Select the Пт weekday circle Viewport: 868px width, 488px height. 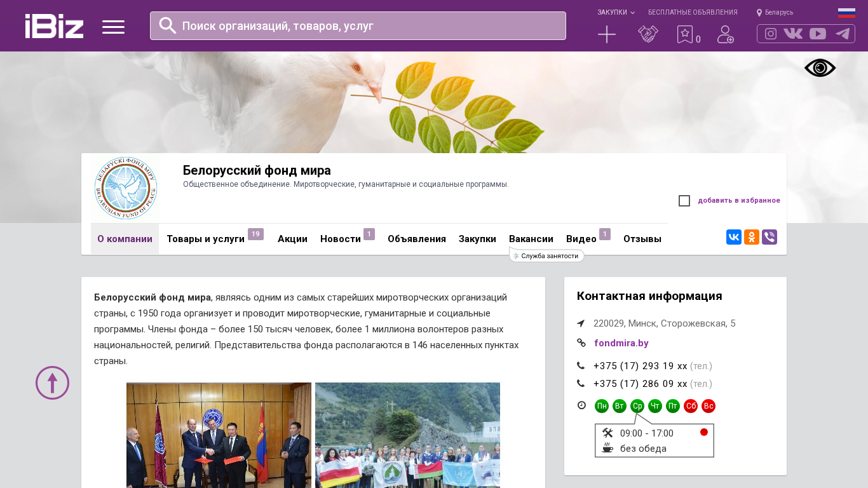[673, 406]
